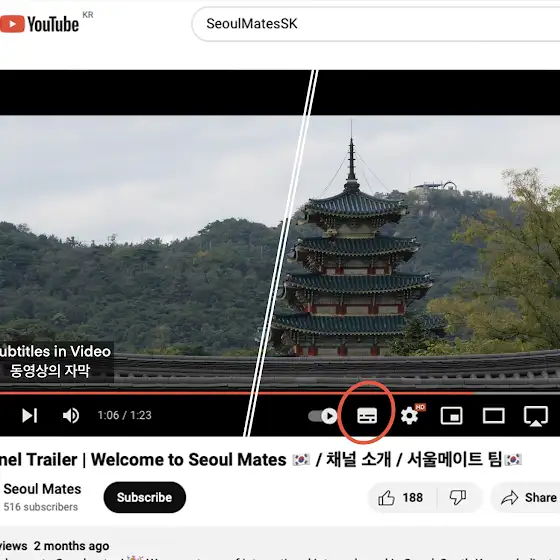This screenshot has width=560, height=560.
Task: Like the video with 188 likes
Action: click(x=402, y=498)
